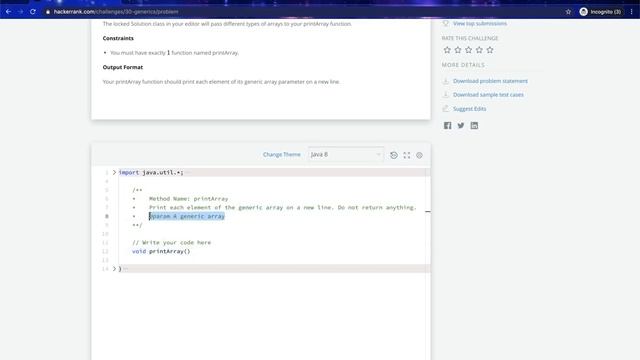This screenshot has height=360, width=640.
Task: Reload the HackerRank page
Action: coord(33,12)
